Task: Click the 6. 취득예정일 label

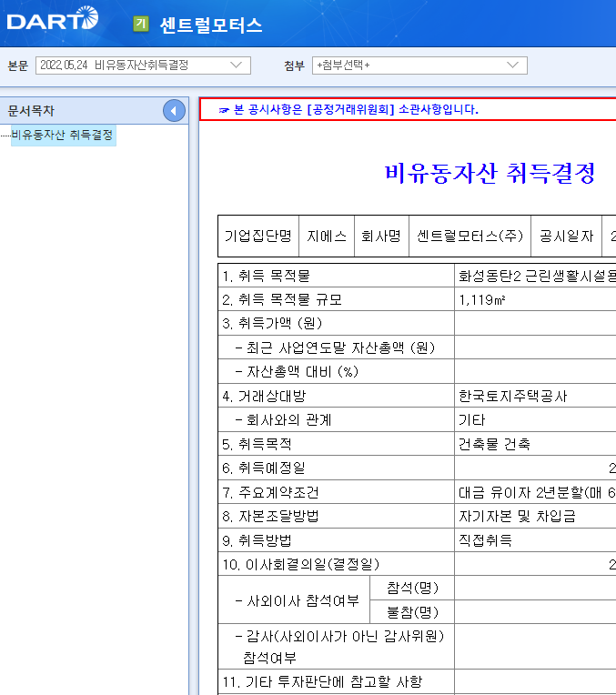Action: click(x=264, y=468)
